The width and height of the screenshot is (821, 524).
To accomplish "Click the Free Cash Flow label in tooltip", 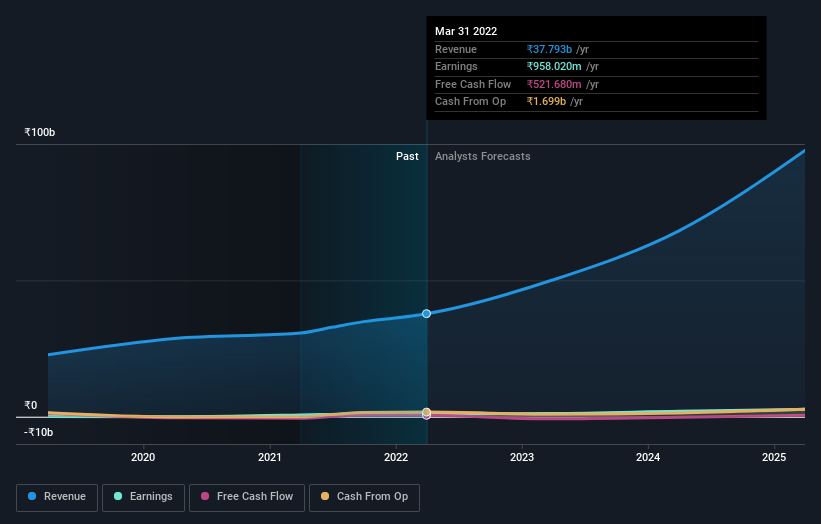I will 473,84.
